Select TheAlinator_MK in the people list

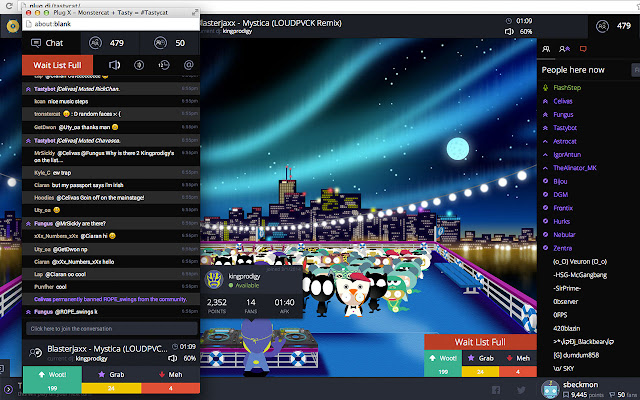tap(575, 168)
